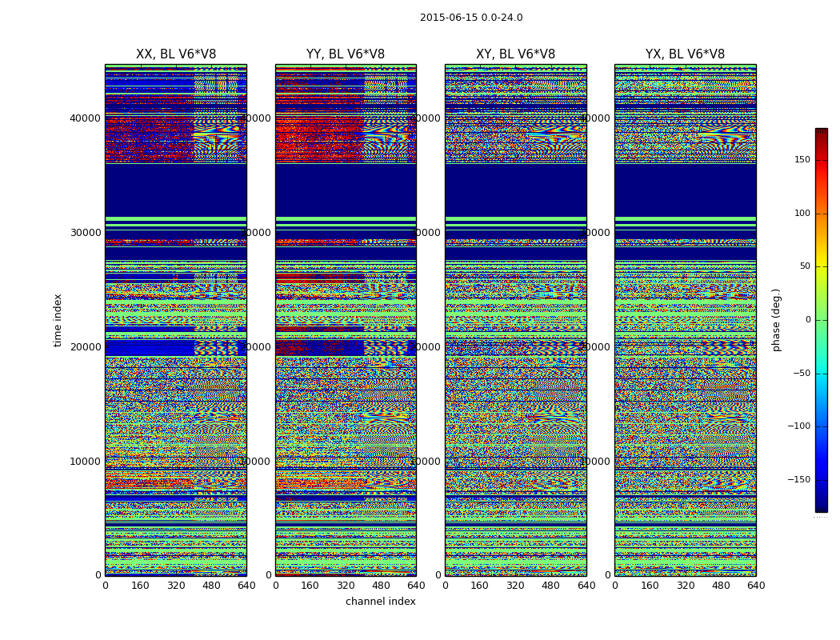Click the 480 tick label under the XX panel
840x640 pixels.
click(211, 586)
